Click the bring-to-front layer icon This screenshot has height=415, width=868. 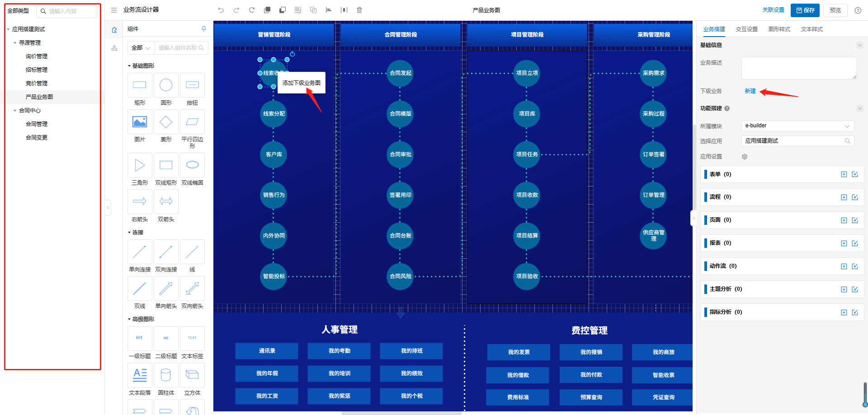[x=267, y=10]
